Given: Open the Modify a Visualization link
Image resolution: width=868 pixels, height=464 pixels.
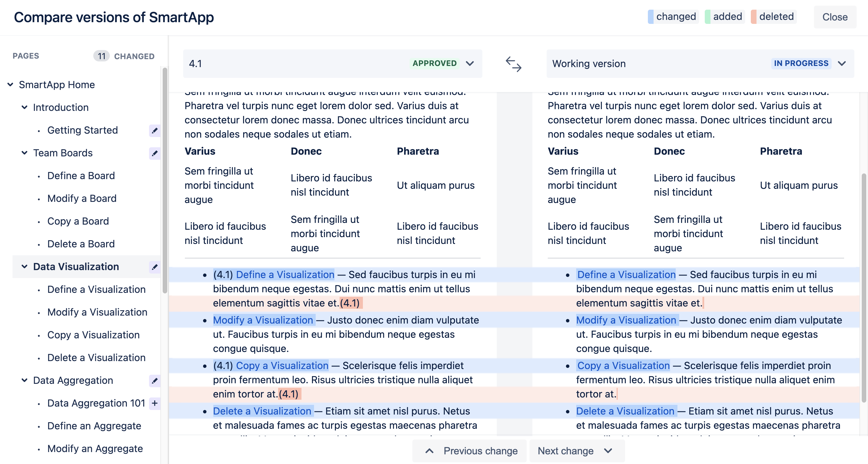Looking at the screenshot, I should [x=263, y=320].
